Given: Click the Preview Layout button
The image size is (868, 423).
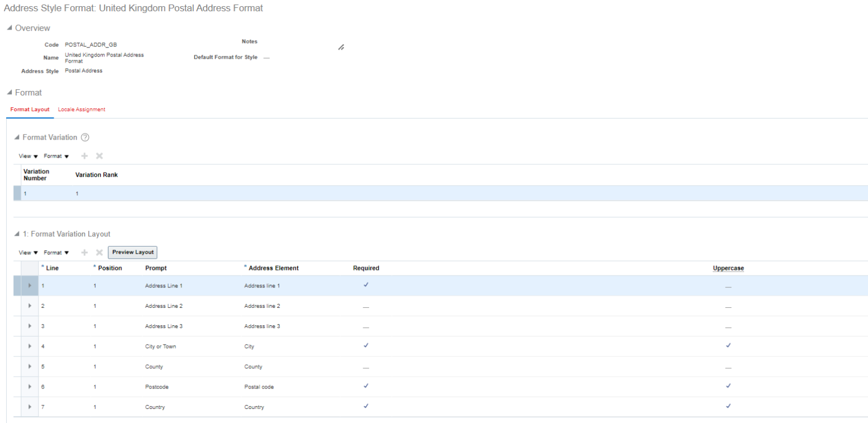Looking at the screenshot, I should pyautogui.click(x=133, y=252).
